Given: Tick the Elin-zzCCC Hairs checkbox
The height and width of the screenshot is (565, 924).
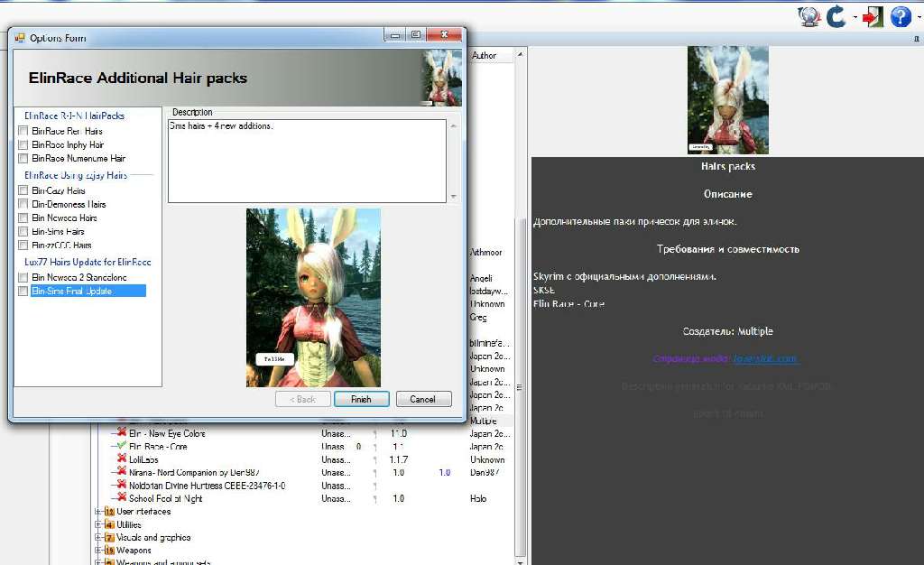Looking at the screenshot, I should coord(23,245).
